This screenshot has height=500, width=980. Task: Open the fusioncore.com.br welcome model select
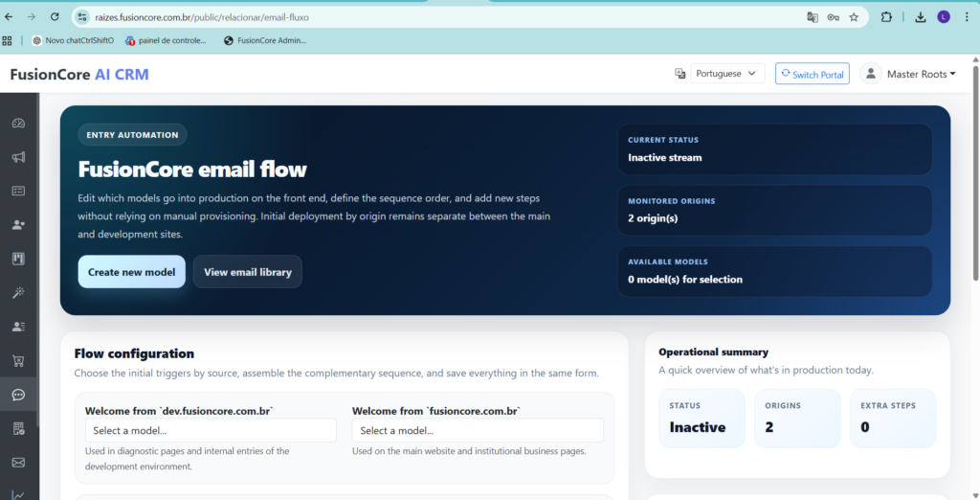pos(478,430)
